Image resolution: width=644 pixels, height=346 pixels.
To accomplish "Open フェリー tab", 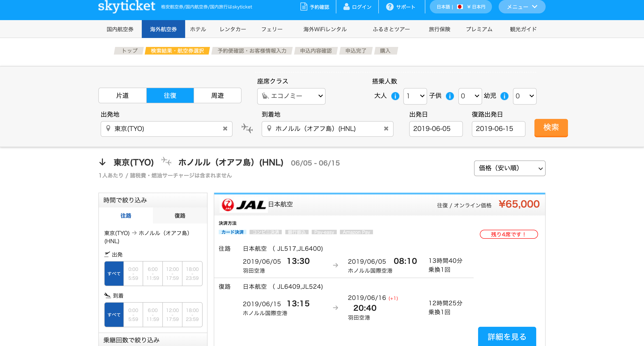I will point(272,29).
